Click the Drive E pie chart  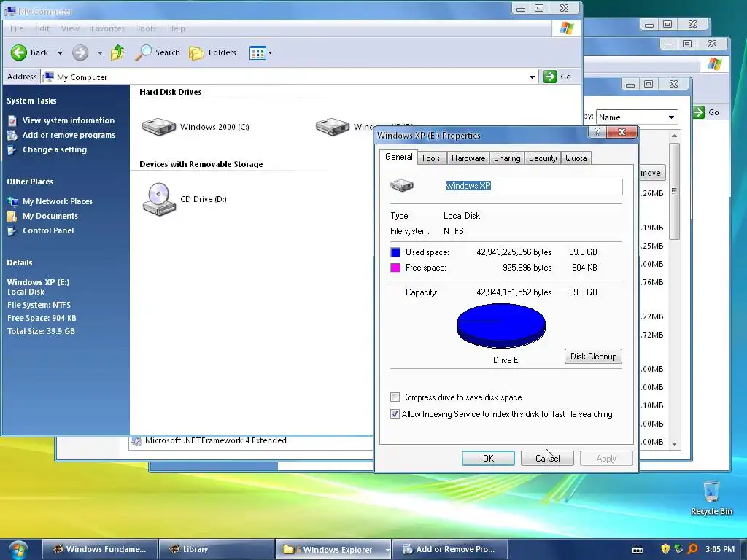click(500, 326)
